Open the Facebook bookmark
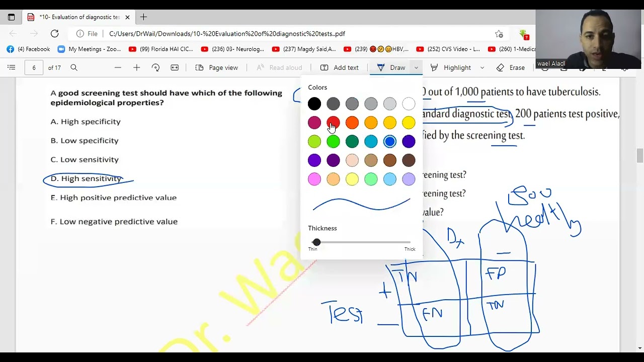The height and width of the screenshot is (362, 644). tap(28, 49)
